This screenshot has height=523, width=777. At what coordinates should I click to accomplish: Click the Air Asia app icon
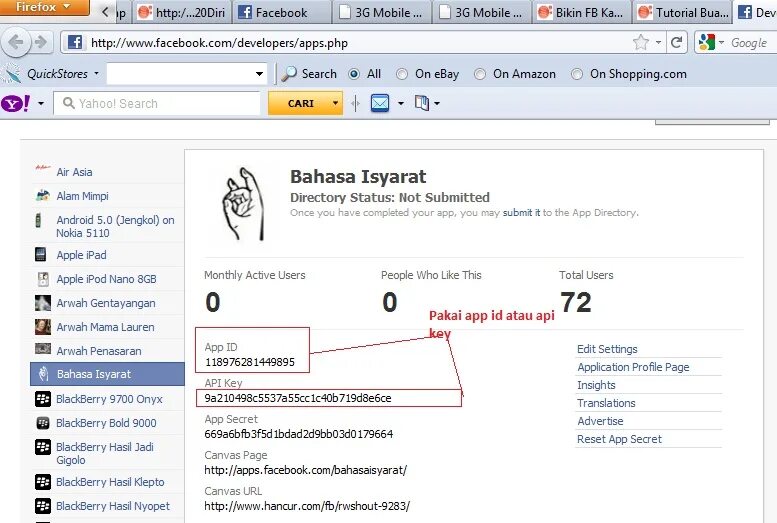pyautogui.click(x=43, y=169)
